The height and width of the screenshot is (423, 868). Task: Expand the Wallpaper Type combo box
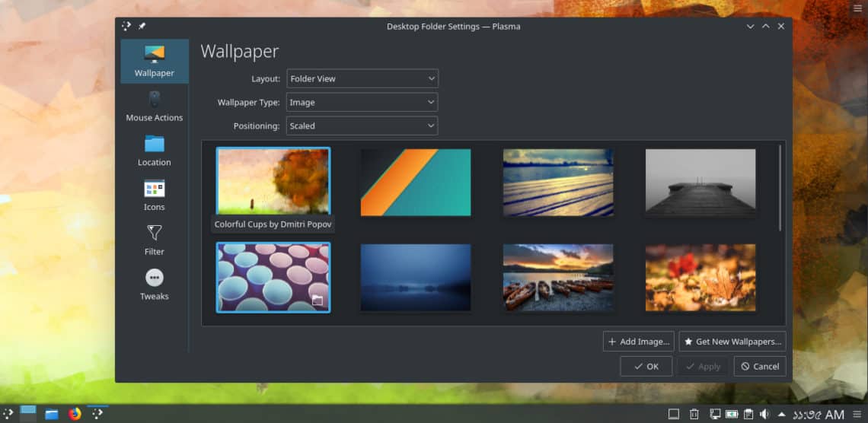362,102
